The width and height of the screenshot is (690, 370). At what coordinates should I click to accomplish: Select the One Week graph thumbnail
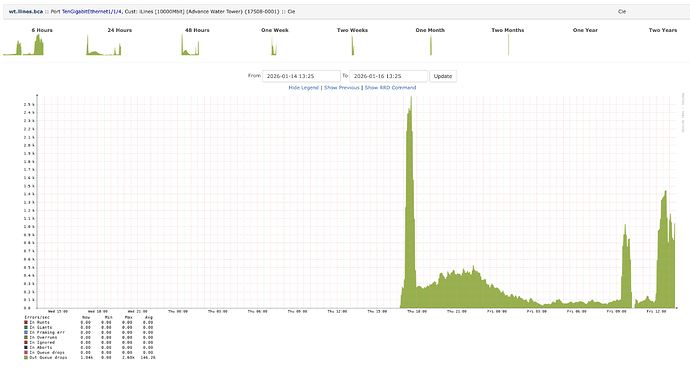[x=274, y=44]
